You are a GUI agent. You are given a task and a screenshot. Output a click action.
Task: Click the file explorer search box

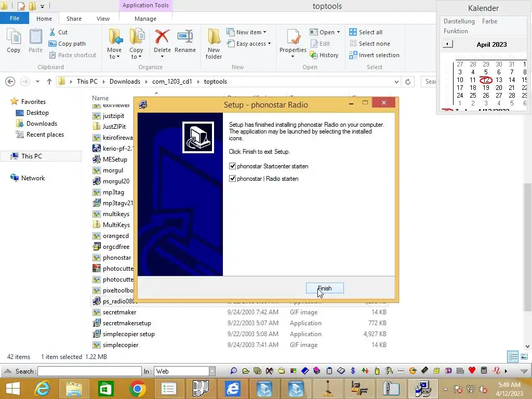(429, 82)
